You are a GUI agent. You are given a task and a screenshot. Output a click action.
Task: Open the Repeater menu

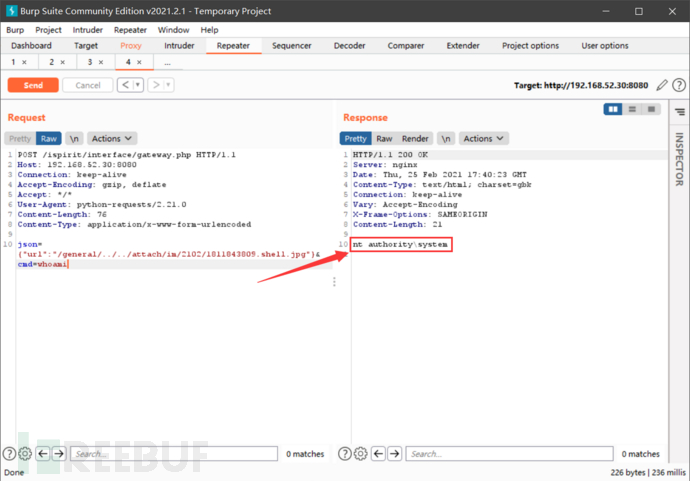[130, 29]
